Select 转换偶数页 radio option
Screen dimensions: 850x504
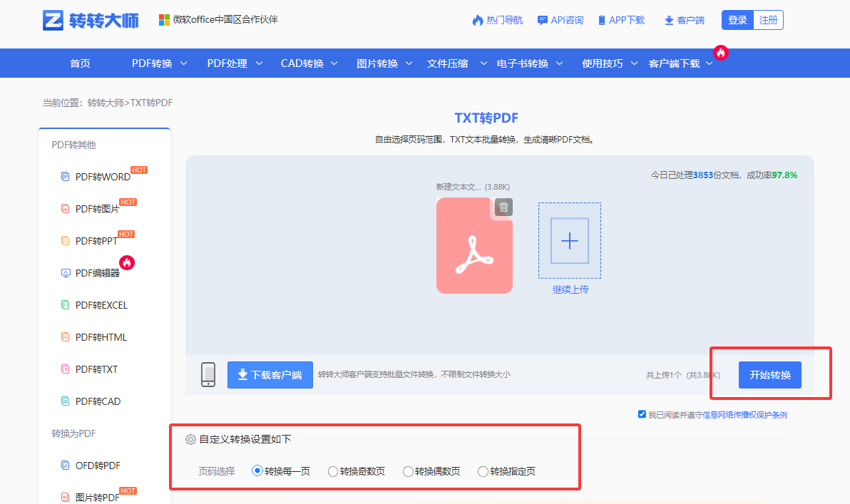[408, 471]
